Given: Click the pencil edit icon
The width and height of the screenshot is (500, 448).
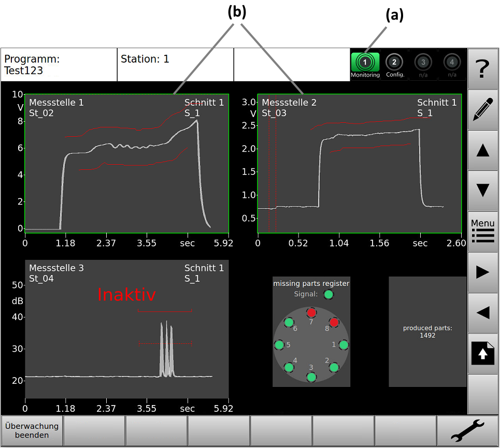Looking at the screenshot, I should [x=483, y=109].
